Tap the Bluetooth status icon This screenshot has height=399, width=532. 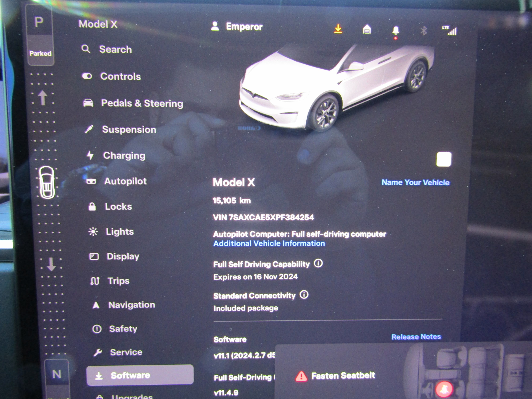[424, 31]
